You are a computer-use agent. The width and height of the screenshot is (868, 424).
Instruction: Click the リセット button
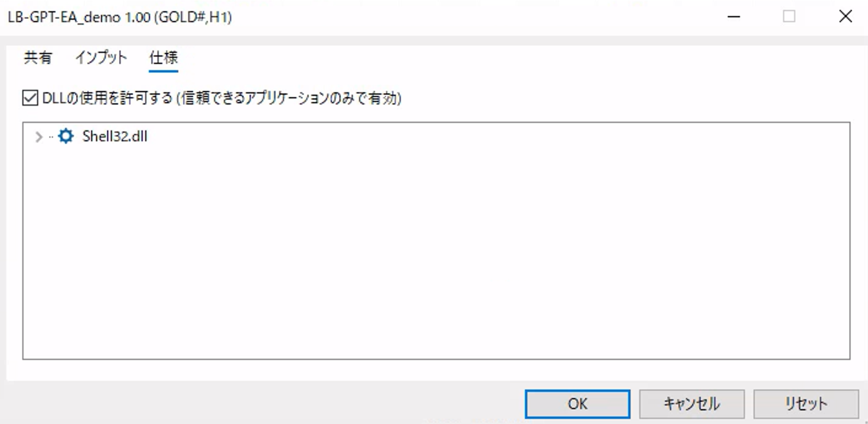805,404
